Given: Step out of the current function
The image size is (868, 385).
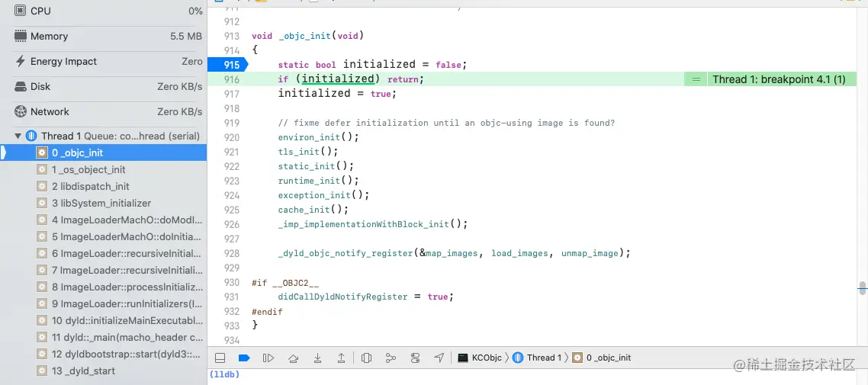Looking at the screenshot, I should (342, 358).
